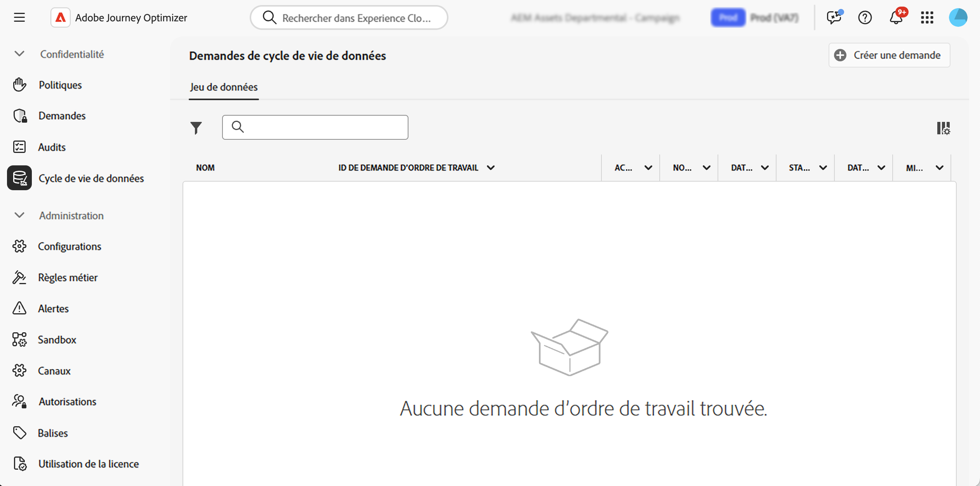
Task: Collapse the Confidentialité section
Action: (19, 54)
